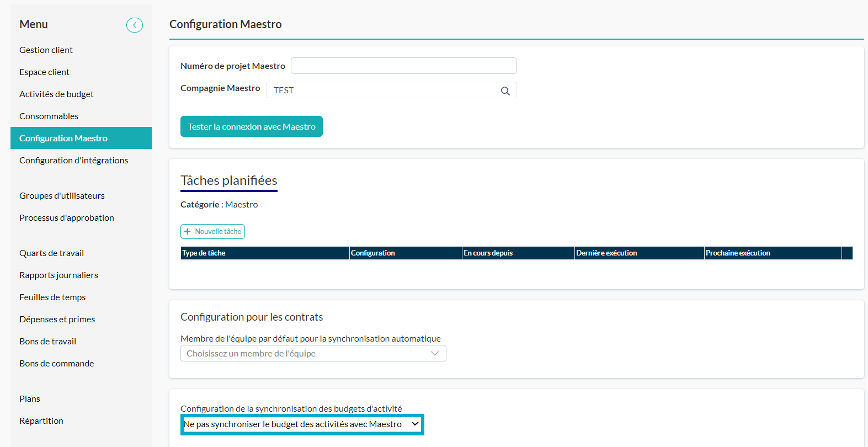Go to Espace client
Viewport: 868px width, 447px height.
[44, 72]
